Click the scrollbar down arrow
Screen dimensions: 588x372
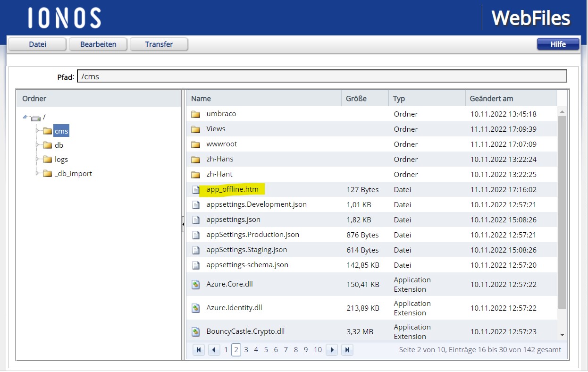point(562,334)
